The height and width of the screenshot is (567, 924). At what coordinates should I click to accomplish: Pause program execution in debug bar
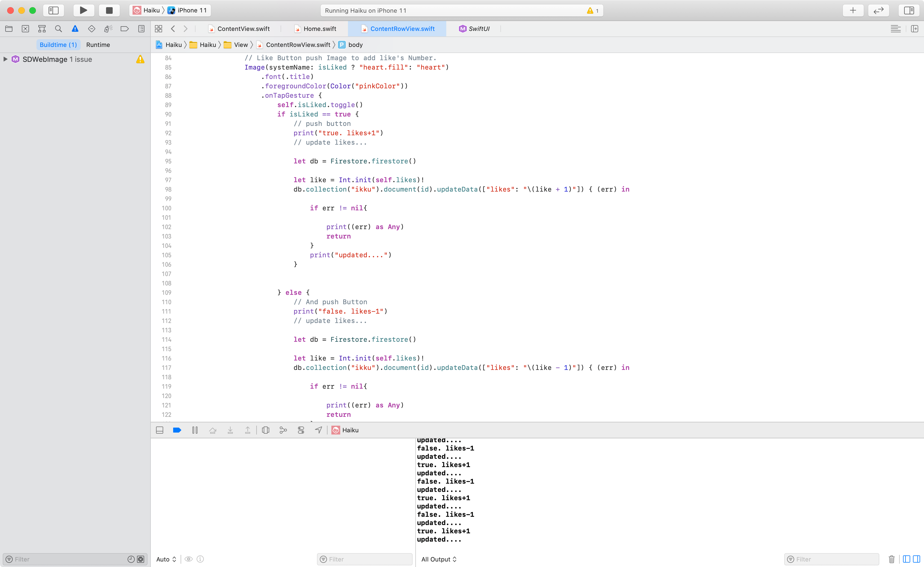click(195, 430)
